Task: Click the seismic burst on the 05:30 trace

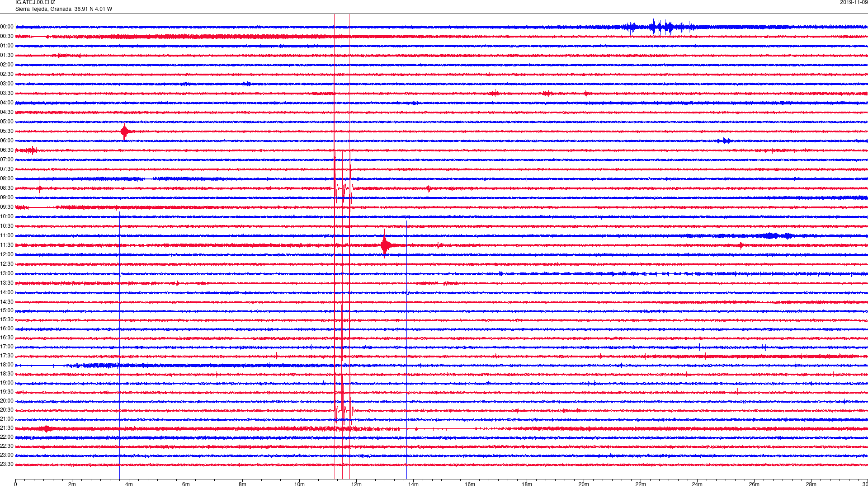Action: [125, 131]
